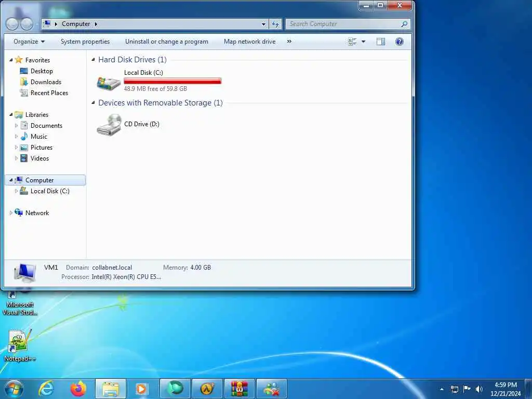Open the view options dropdown arrow
The image size is (532, 399).
[x=363, y=42]
